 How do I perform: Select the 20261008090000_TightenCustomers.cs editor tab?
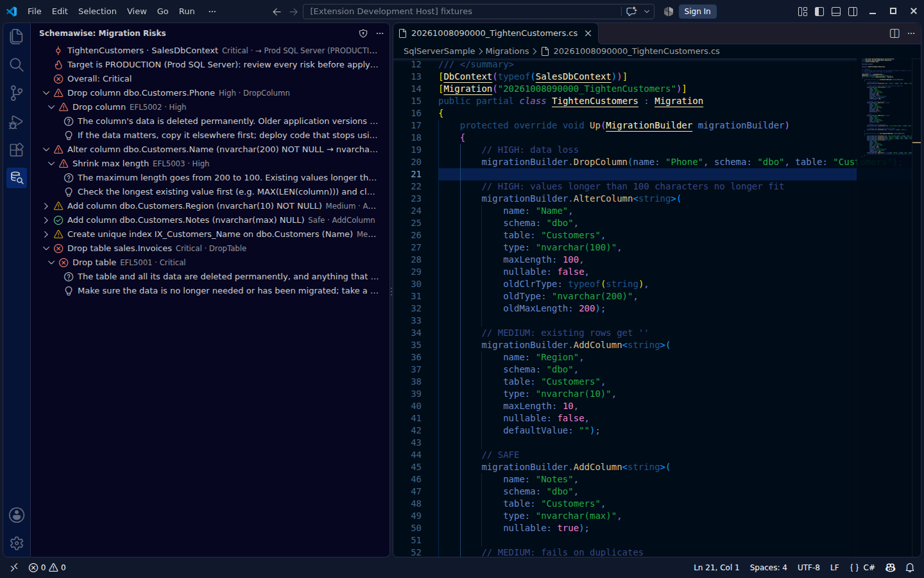[x=495, y=33]
